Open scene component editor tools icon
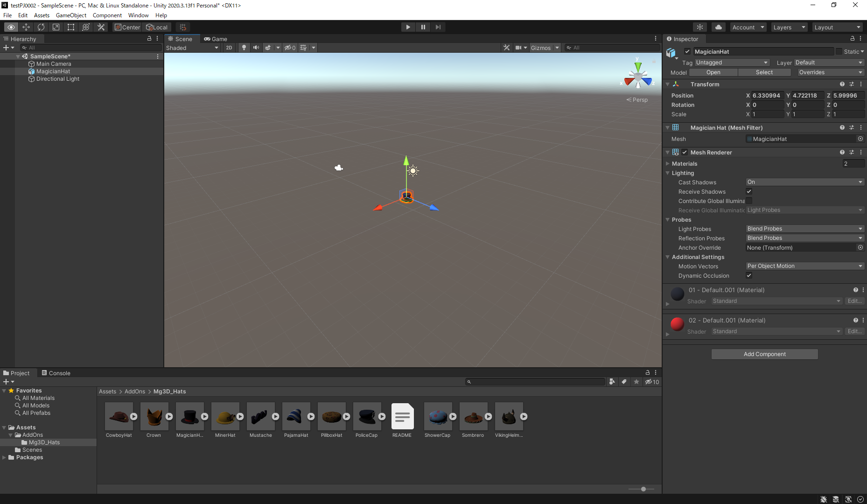The height and width of the screenshot is (504, 867). tap(507, 48)
